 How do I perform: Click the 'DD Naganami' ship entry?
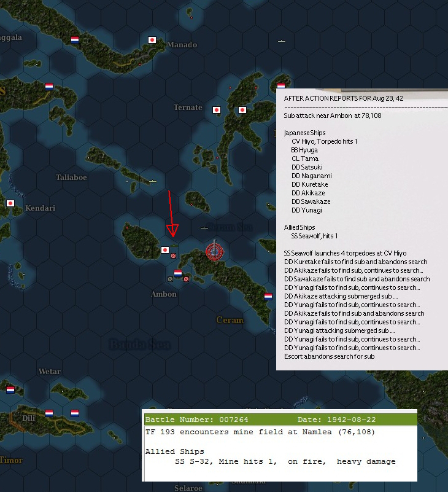[312, 176]
